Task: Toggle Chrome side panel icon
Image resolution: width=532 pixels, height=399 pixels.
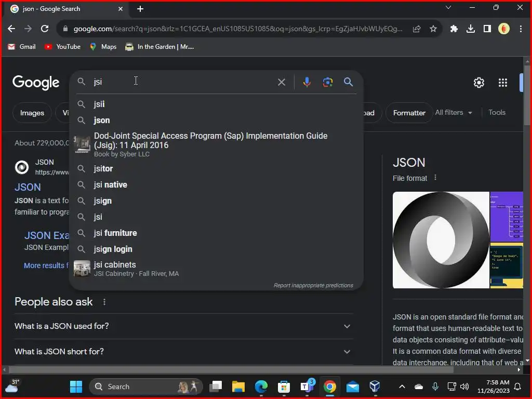Action: (487, 29)
